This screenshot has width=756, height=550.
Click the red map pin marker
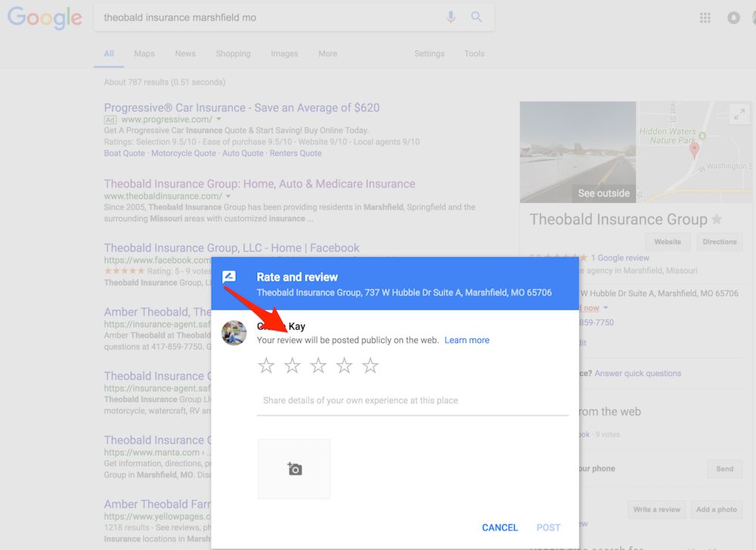[x=694, y=150]
